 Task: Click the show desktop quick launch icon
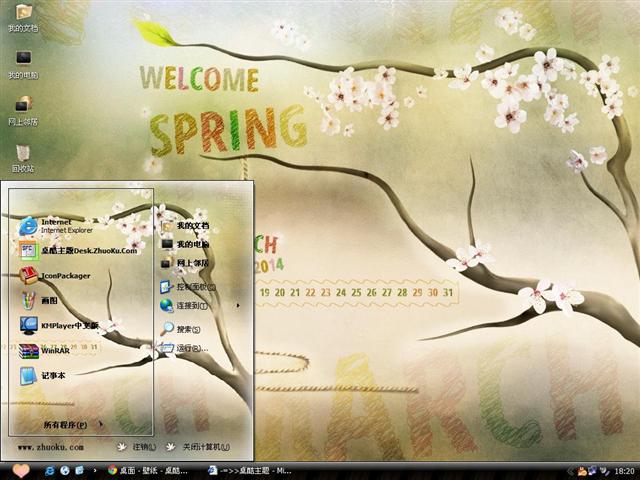80,471
